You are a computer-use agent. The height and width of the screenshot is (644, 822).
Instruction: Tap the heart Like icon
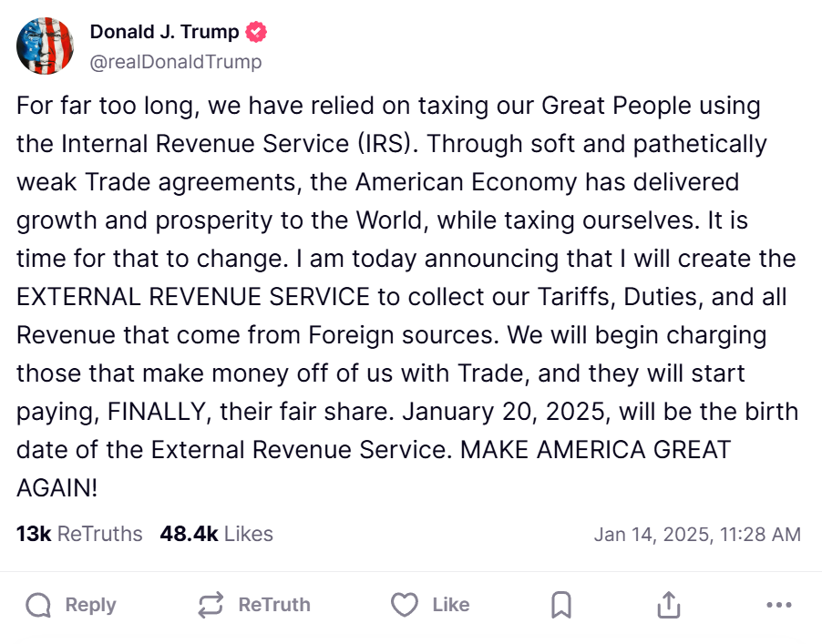click(x=405, y=605)
